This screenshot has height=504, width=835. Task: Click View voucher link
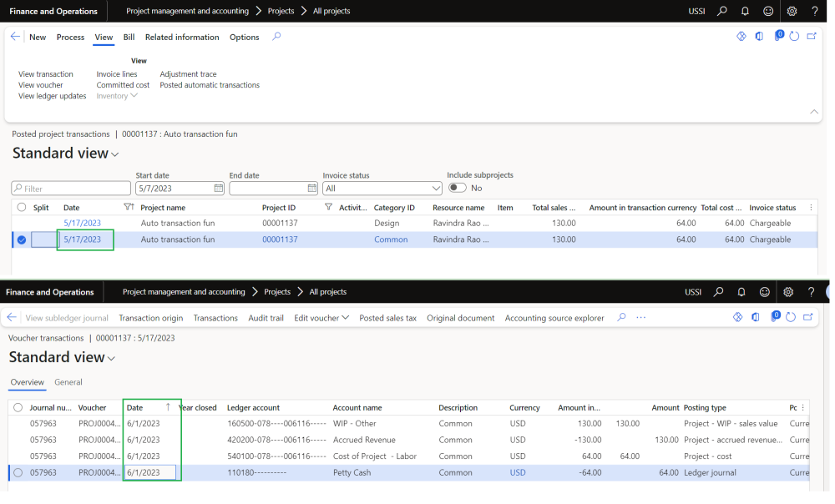(40, 85)
